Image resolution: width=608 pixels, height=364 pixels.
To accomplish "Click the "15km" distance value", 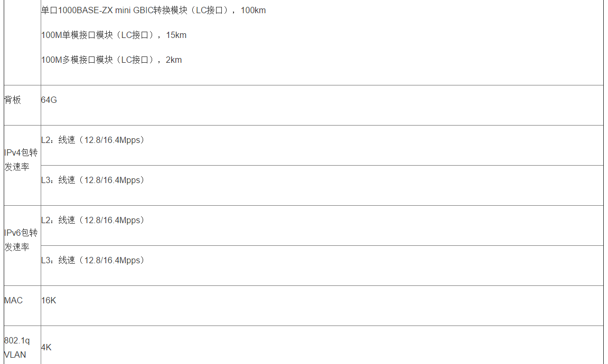I will click(x=176, y=35).
